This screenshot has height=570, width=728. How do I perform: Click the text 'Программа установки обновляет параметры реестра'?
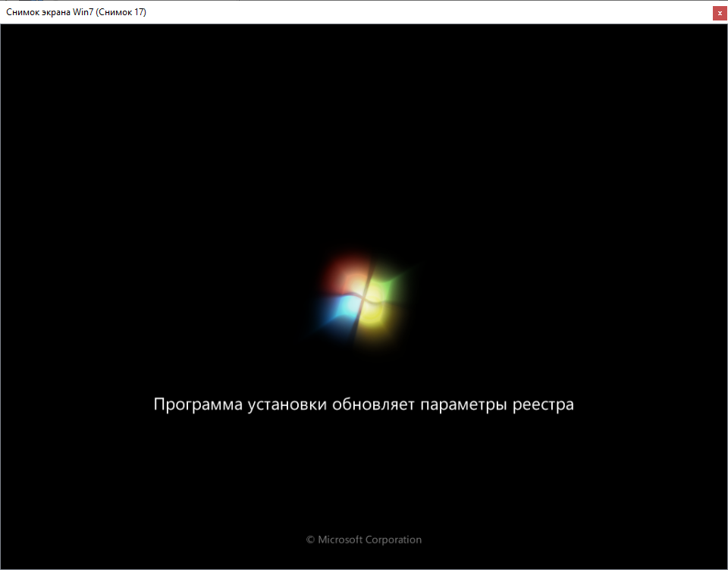tap(363, 404)
